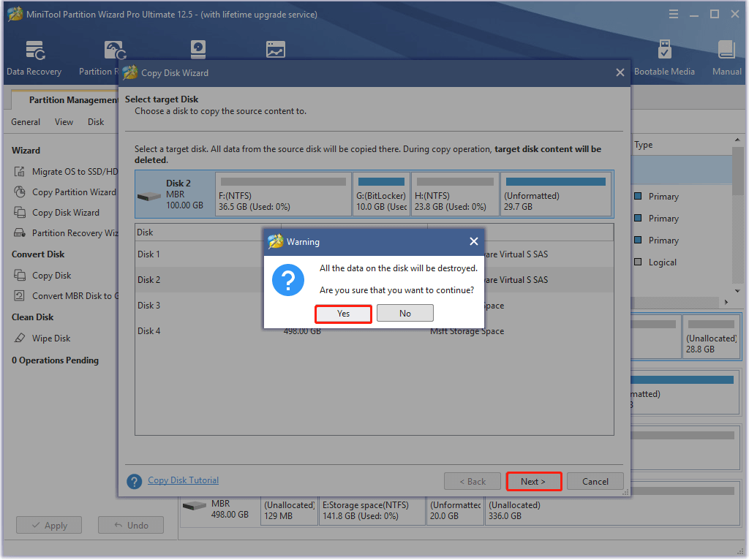Click the Undo button
This screenshot has height=560, width=749.
click(x=131, y=525)
